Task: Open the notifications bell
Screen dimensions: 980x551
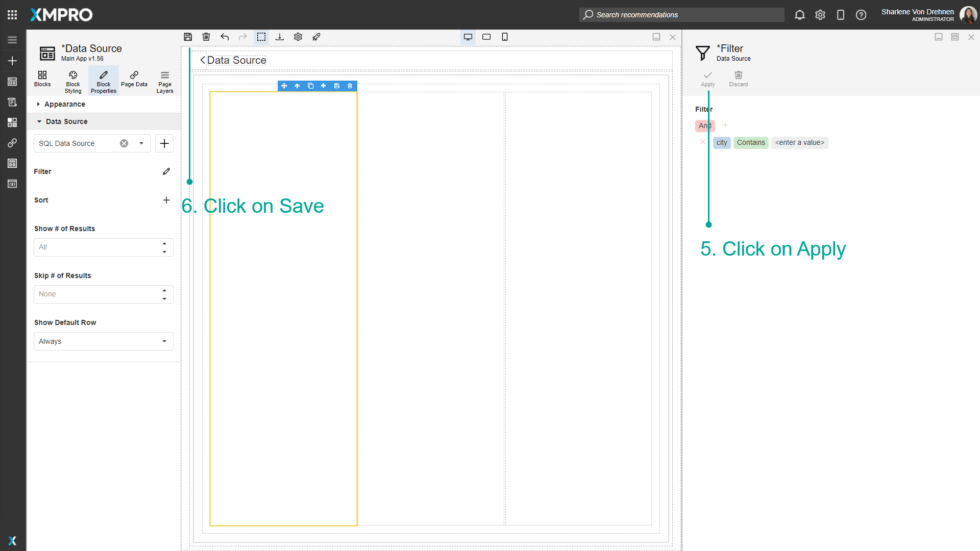Action: [x=799, y=15]
